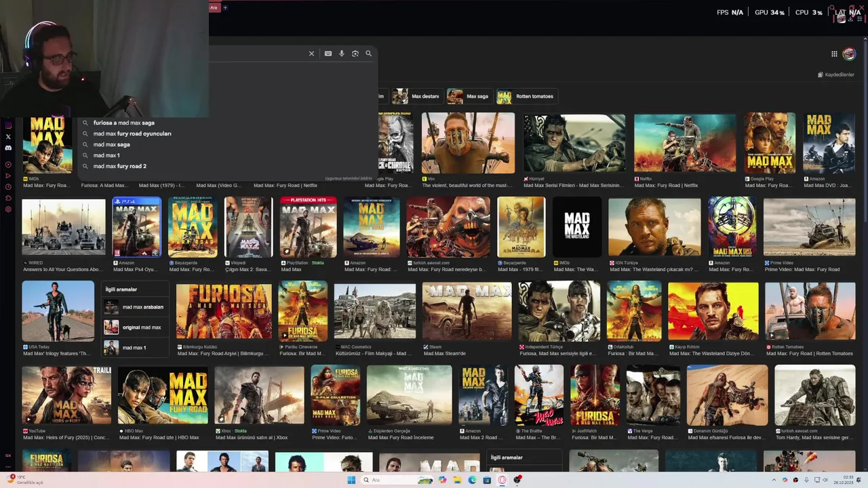Viewport: 868px width, 488px height.
Task: Choose suggestion 'mad max 1'
Action: (106, 155)
